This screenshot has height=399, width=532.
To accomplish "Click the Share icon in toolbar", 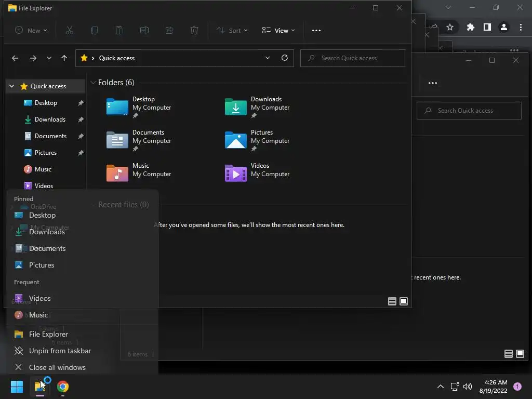I will pyautogui.click(x=169, y=31).
